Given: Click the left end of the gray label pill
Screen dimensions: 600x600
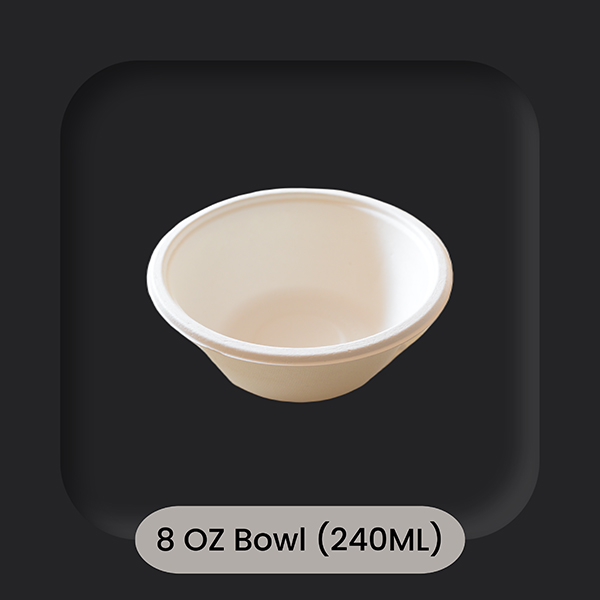Looking at the screenshot, I should (x=147, y=540).
